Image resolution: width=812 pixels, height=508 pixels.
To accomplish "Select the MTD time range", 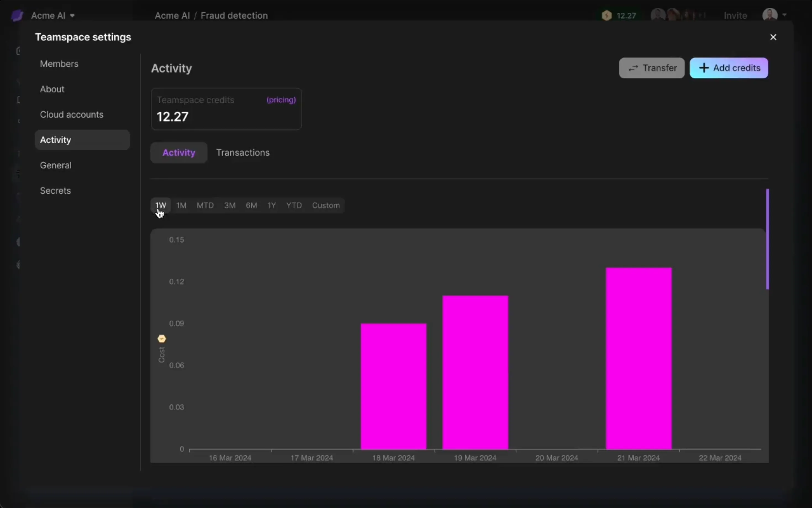I will [205, 205].
